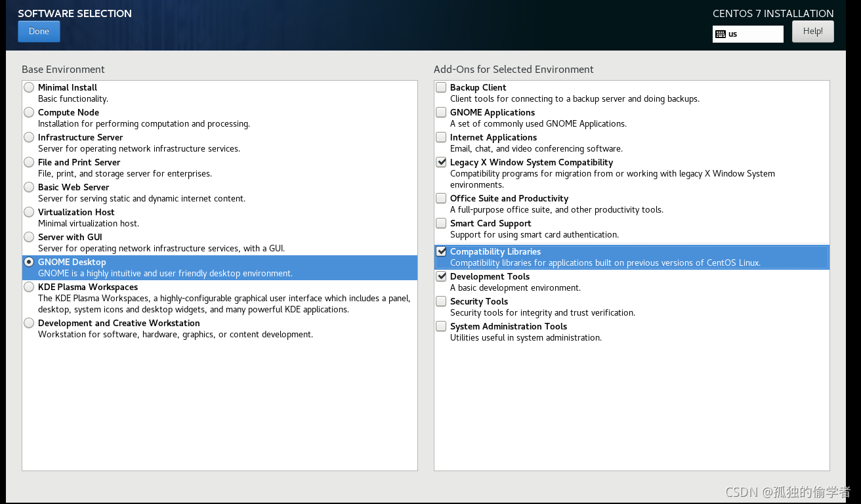The image size is (861, 504).
Task: Click 'Installation for performing computation and processing.'
Action: coord(144,124)
